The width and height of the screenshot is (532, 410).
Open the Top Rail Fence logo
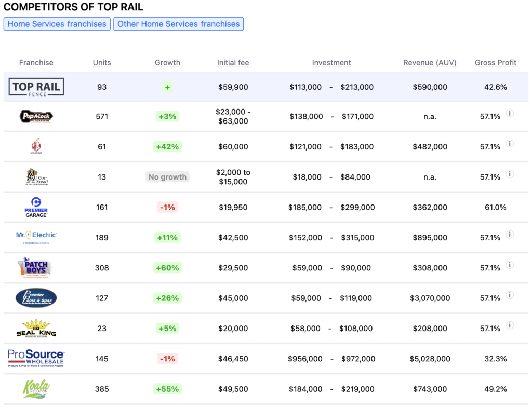36,87
